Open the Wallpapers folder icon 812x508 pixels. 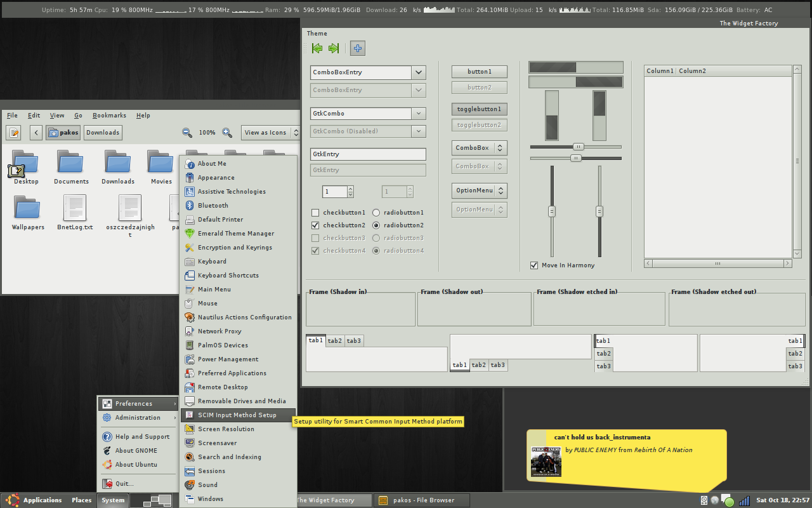click(28, 208)
